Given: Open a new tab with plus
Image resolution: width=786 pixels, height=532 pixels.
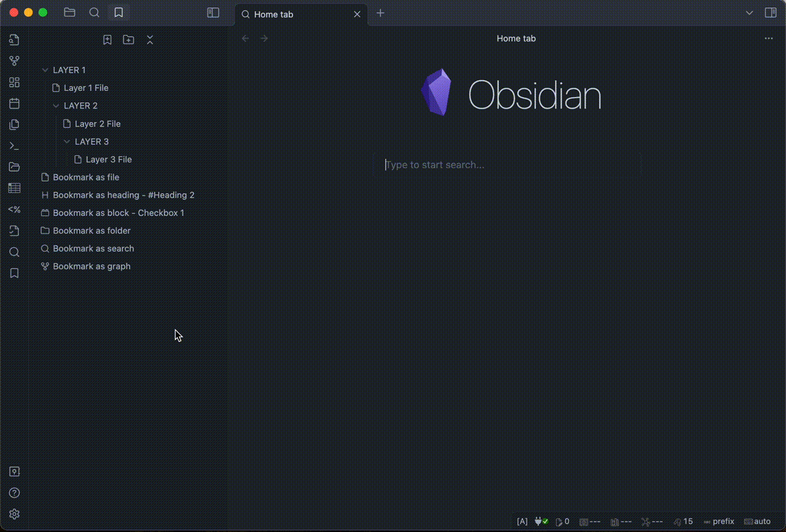Looking at the screenshot, I should (x=381, y=13).
